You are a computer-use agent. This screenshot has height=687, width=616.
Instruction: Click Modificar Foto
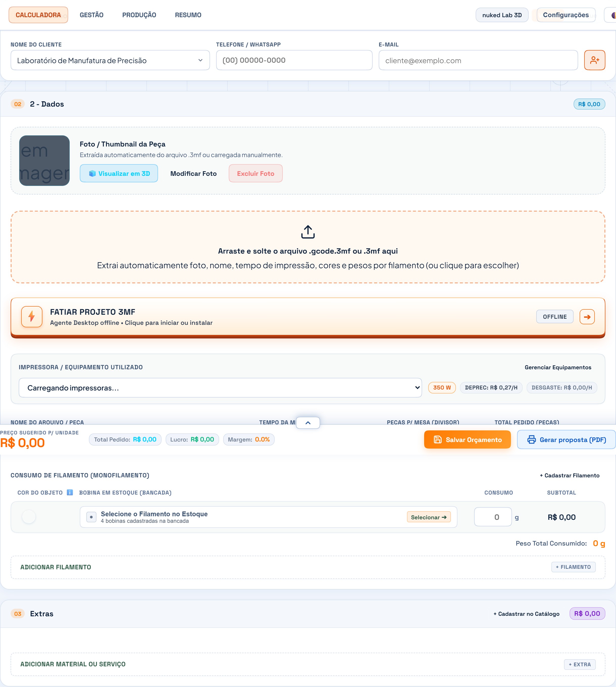click(193, 173)
